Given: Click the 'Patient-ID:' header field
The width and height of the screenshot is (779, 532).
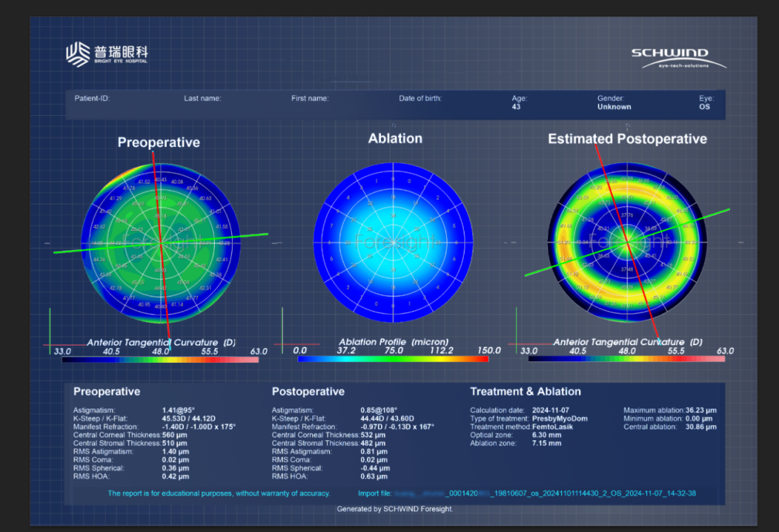Looking at the screenshot, I should click(92, 98).
